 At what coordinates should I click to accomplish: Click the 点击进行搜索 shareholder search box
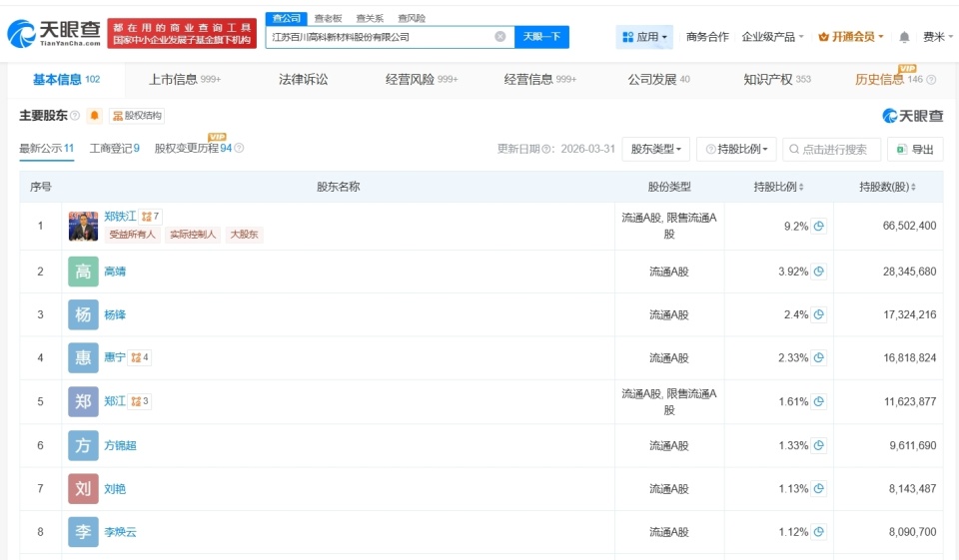tap(832, 149)
